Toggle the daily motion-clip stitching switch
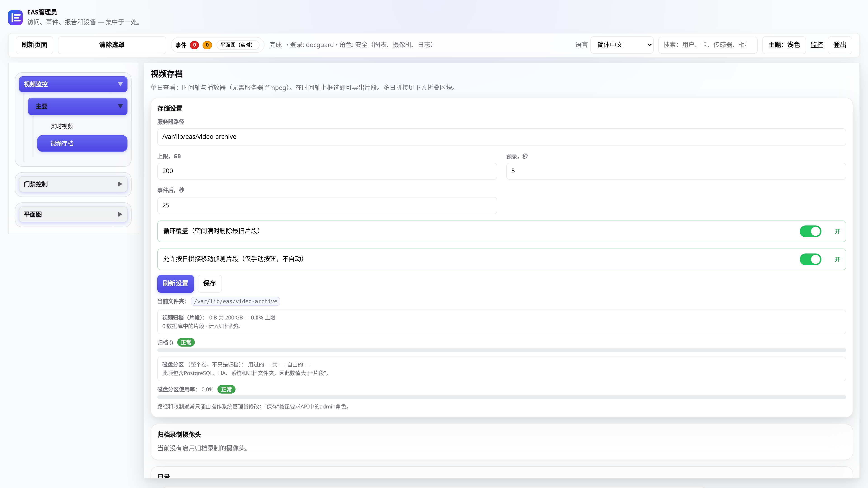The height and width of the screenshot is (488, 868). coord(810,259)
